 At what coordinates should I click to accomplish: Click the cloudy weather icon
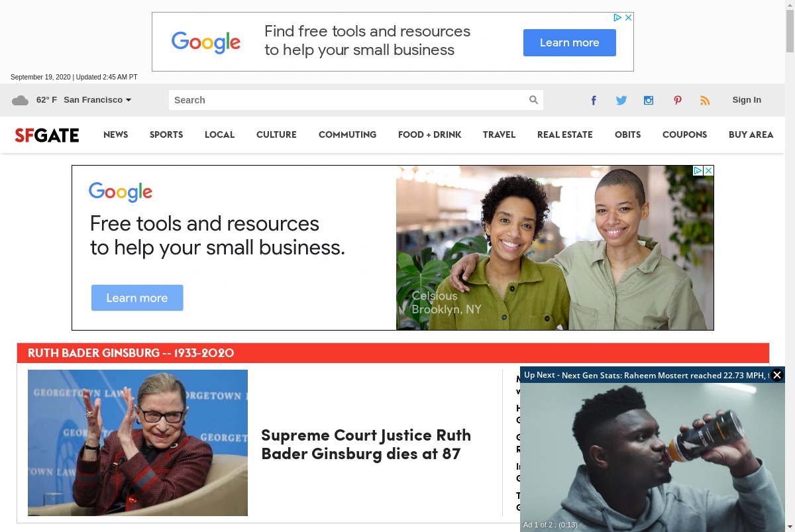pos(21,100)
